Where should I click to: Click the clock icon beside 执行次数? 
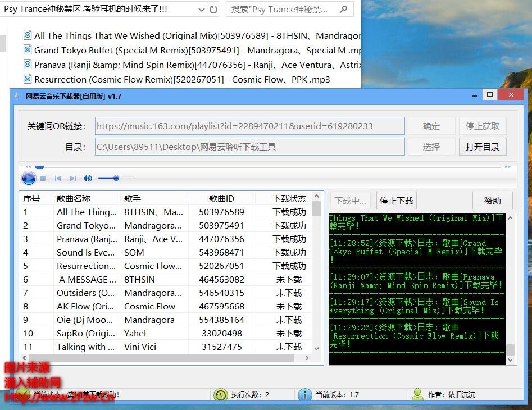[221, 395]
